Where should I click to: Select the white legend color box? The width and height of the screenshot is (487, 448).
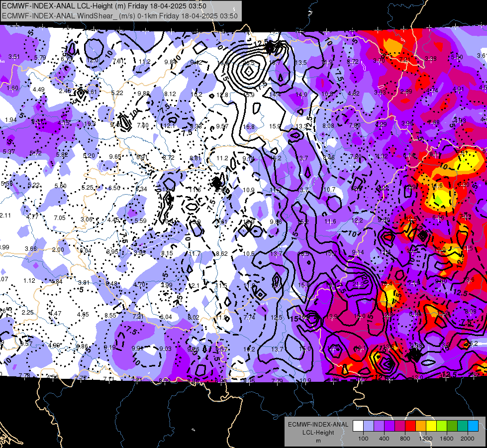358,426
